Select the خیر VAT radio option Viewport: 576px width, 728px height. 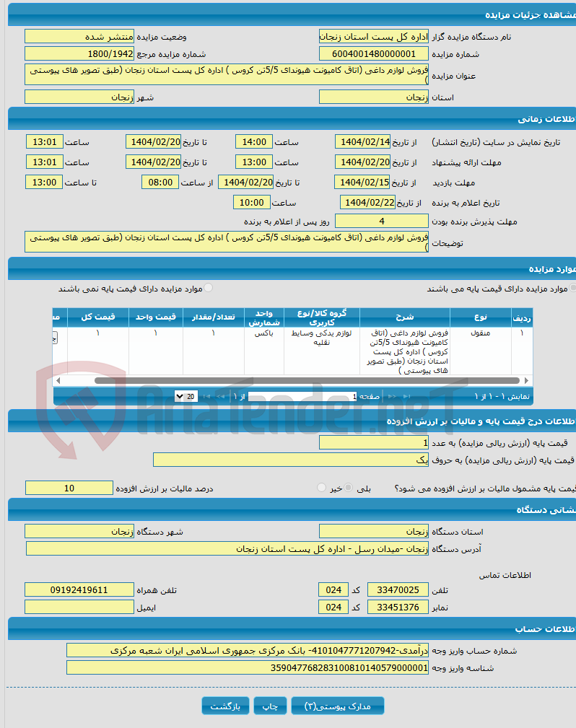[x=321, y=488]
